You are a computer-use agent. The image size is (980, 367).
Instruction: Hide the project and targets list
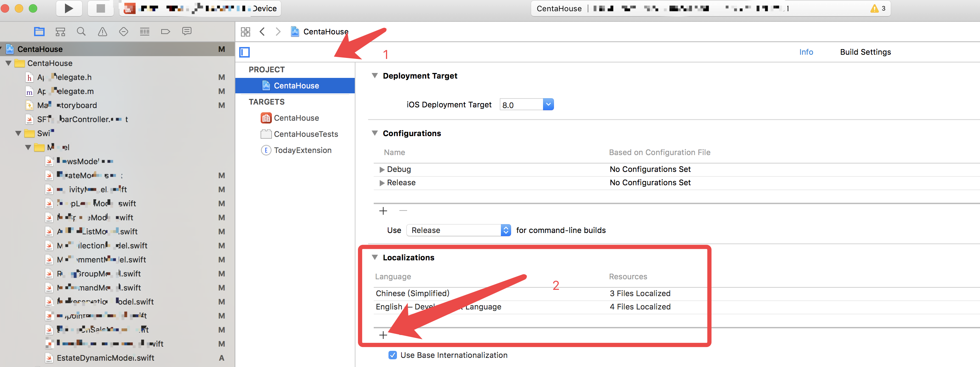click(244, 52)
